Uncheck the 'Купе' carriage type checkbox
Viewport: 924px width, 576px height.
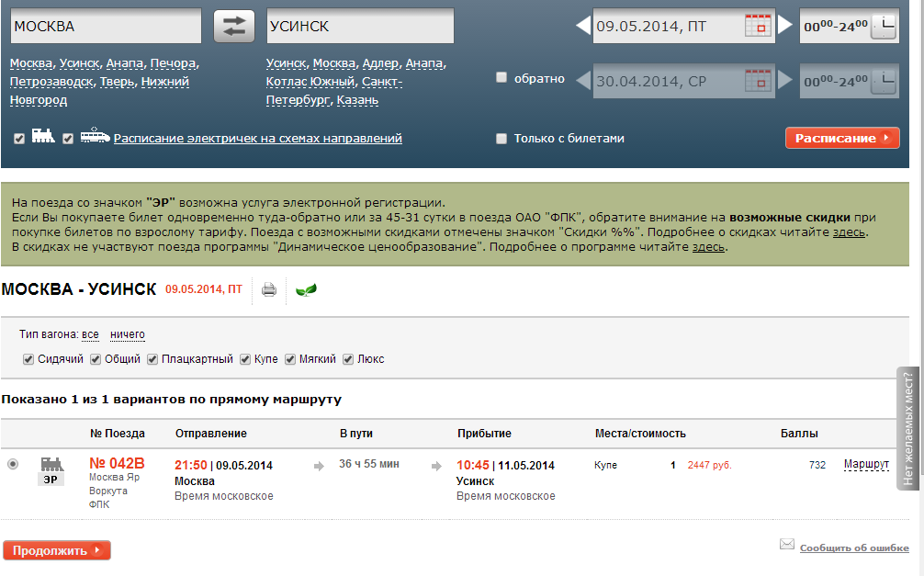click(246, 359)
